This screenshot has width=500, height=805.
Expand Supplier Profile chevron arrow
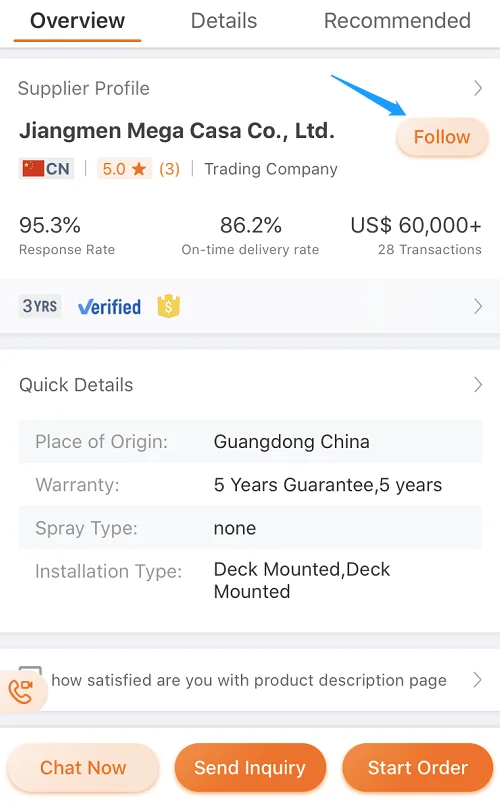click(478, 88)
